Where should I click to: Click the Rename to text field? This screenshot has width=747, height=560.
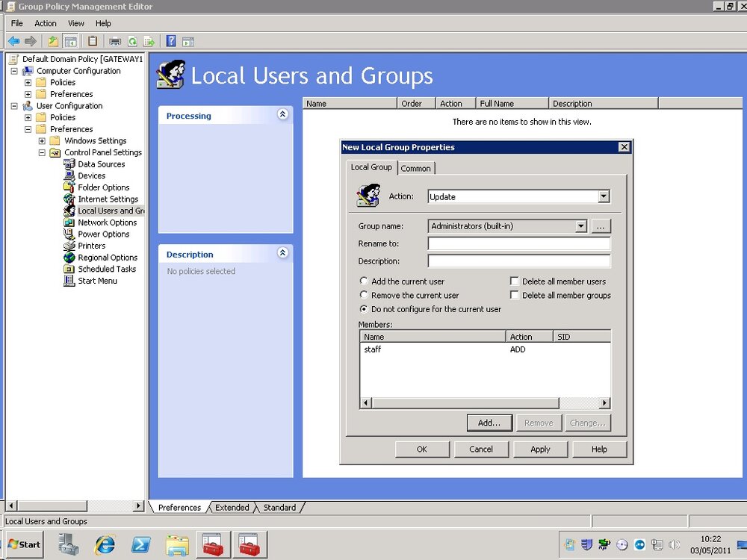(x=519, y=243)
